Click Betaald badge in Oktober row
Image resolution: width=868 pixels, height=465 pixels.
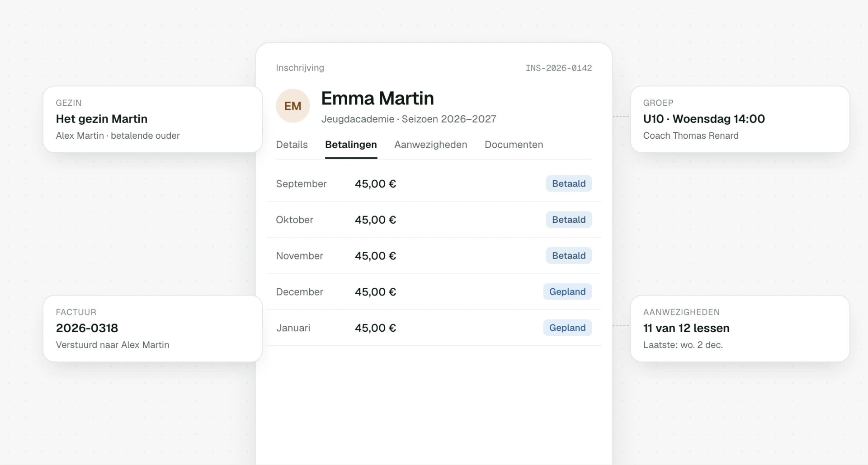click(x=569, y=220)
